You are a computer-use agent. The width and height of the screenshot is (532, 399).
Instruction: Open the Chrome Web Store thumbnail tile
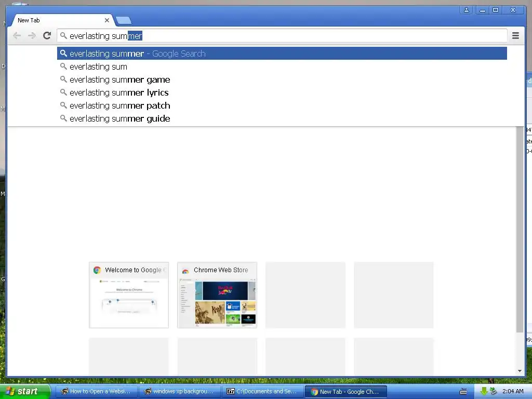217,295
